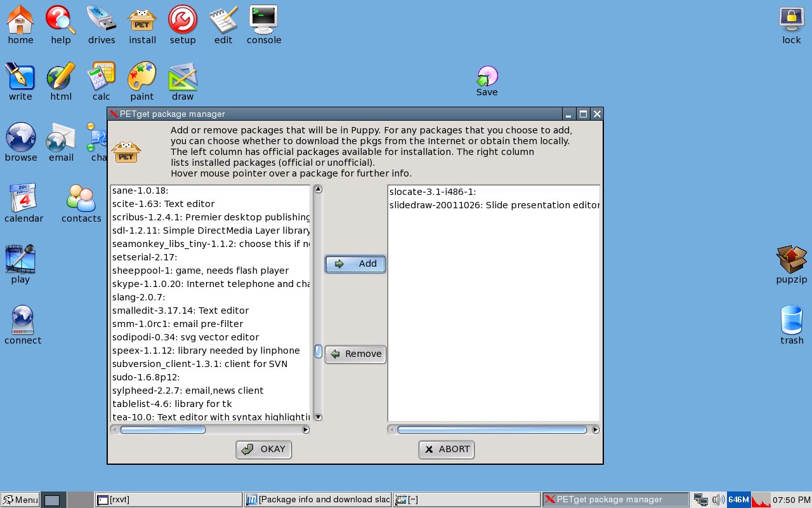Click the network status tray icon
Screen dimensions: 812x508
701,500
